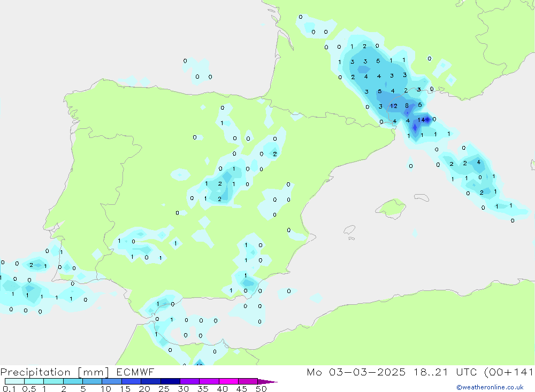This screenshot has width=535, height=392.
Task: Click the legend swatch between 0.1 and 0.5
Action: point(14,381)
